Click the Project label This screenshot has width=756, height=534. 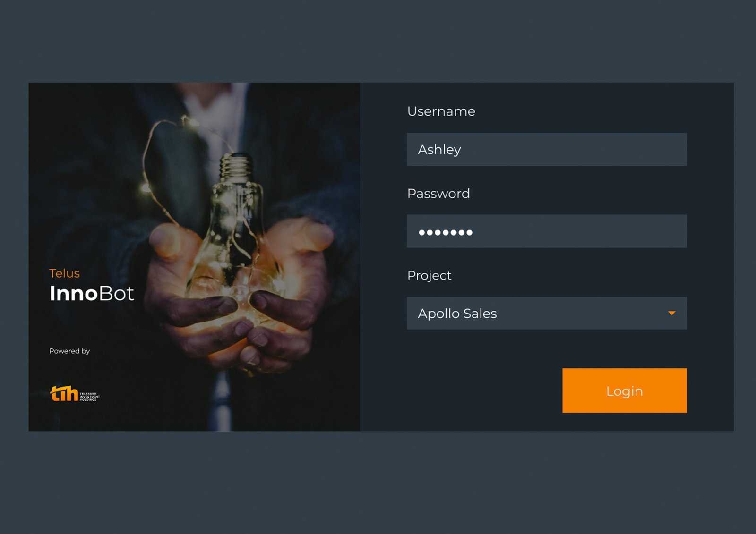429,276
